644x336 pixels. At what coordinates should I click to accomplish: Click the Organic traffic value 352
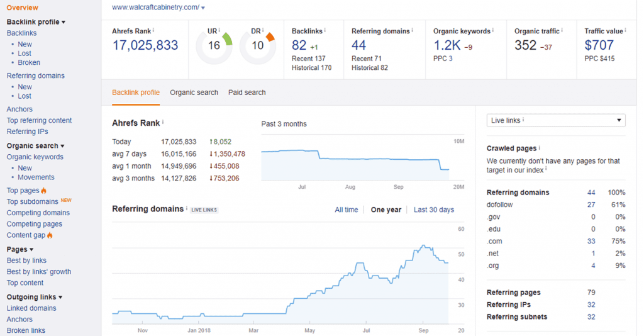coord(526,45)
